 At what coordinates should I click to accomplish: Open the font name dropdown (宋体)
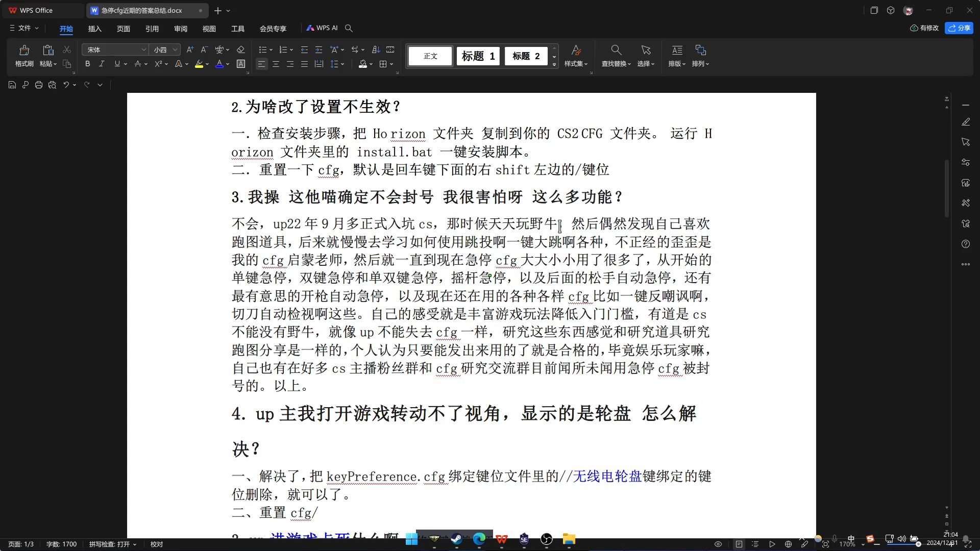143,50
